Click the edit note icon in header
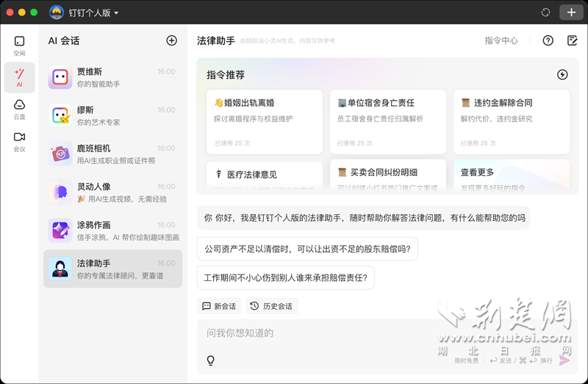Screen dimensions: 588x384 coord(573,40)
